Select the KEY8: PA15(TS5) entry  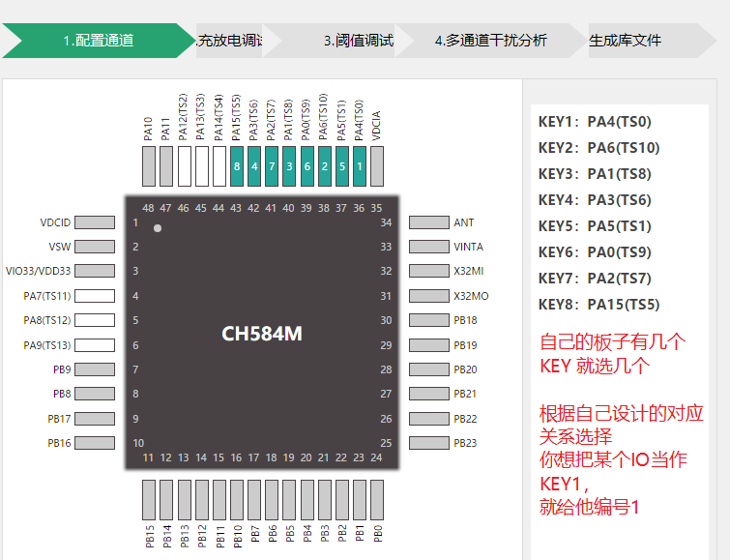coord(599,305)
